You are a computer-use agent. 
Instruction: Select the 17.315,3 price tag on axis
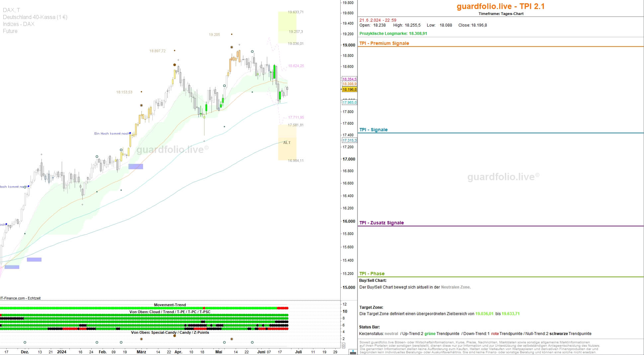click(350, 140)
